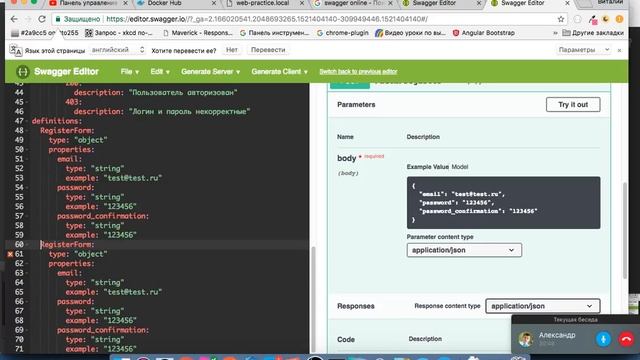This screenshot has height=360, width=640.
Task: Show hidden bookmarks with the » chevron
Action: coord(555,33)
